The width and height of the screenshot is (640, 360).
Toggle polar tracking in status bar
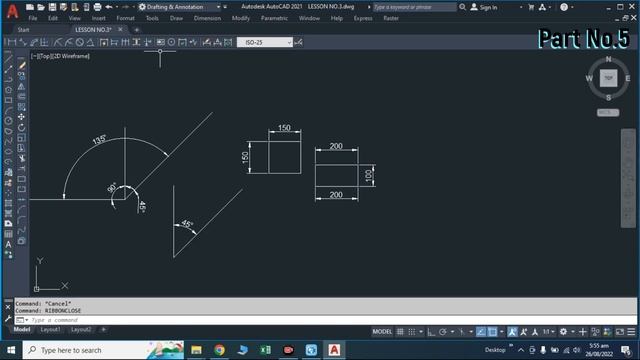point(443,332)
